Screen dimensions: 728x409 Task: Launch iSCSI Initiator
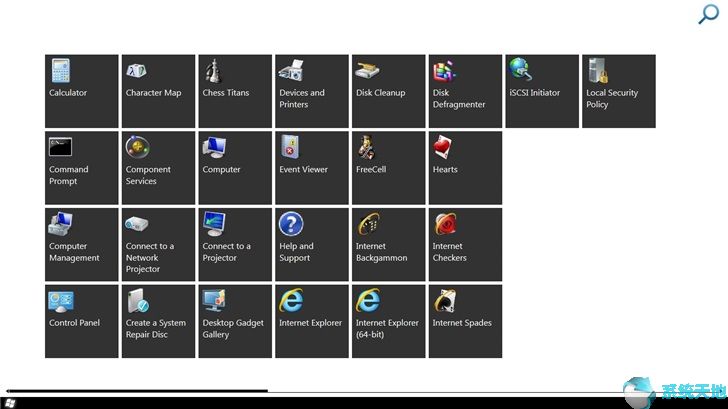[542, 91]
